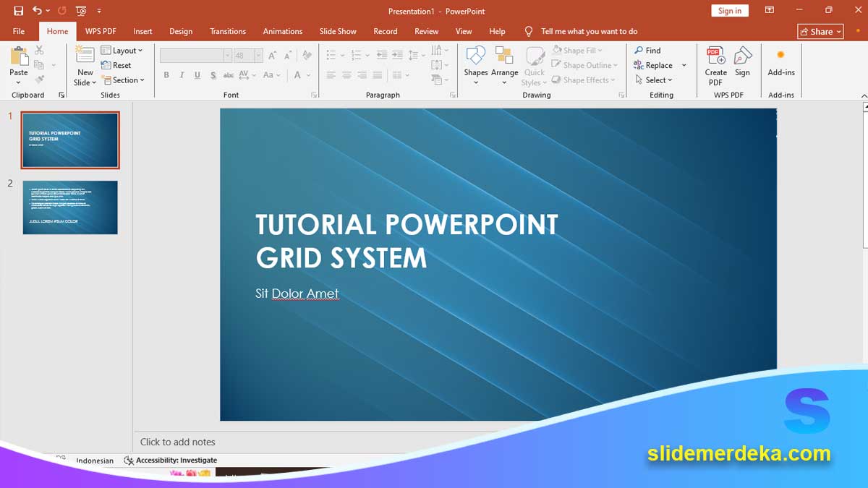868x488 pixels.
Task: Toggle strikethrough formatting
Action: tap(229, 75)
